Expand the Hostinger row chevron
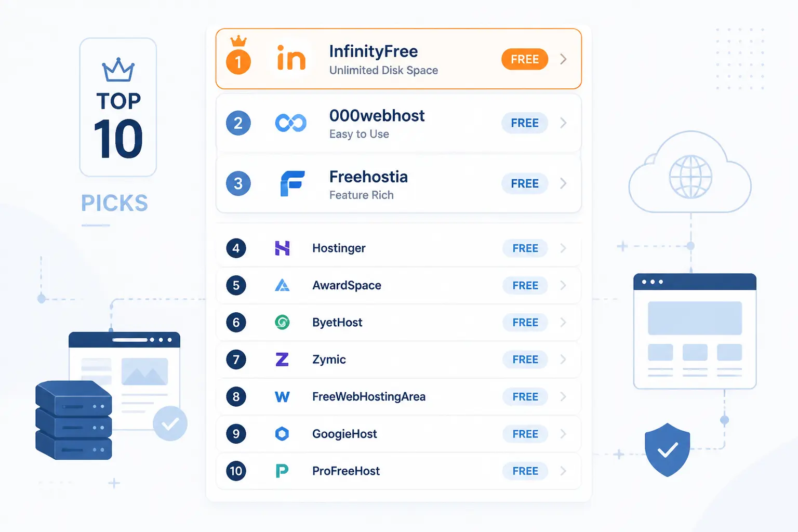This screenshot has height=532, width=798. click(x=563, y=248)
